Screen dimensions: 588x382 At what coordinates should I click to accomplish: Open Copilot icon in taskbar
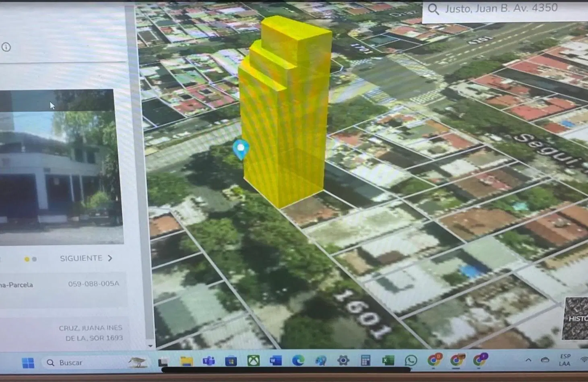pyautogui.click(x=321, y=360)
